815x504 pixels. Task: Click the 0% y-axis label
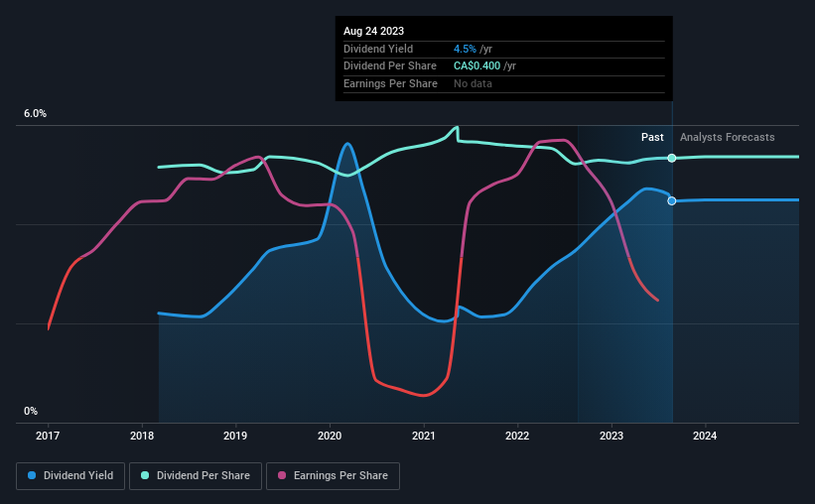tap(31, 411)
